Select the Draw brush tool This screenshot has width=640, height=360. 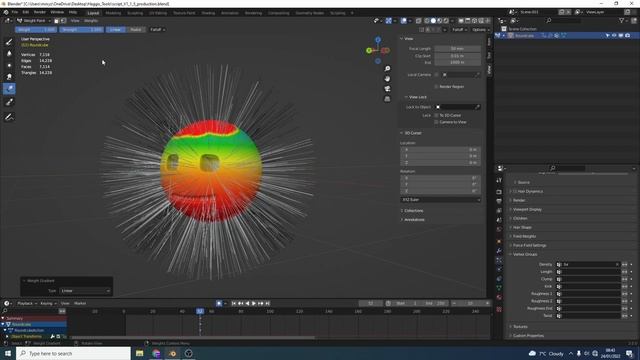9,42
